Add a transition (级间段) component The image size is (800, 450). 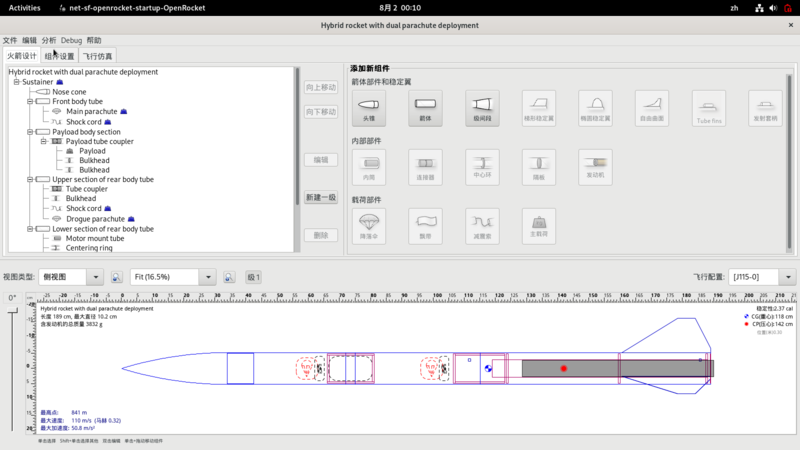coord(482,108)
